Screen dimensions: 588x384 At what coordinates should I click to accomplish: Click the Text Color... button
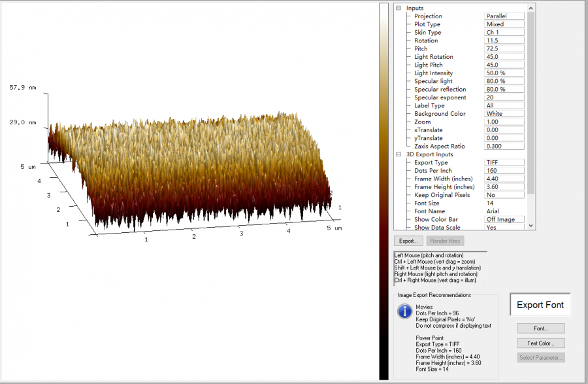point(540,343)
